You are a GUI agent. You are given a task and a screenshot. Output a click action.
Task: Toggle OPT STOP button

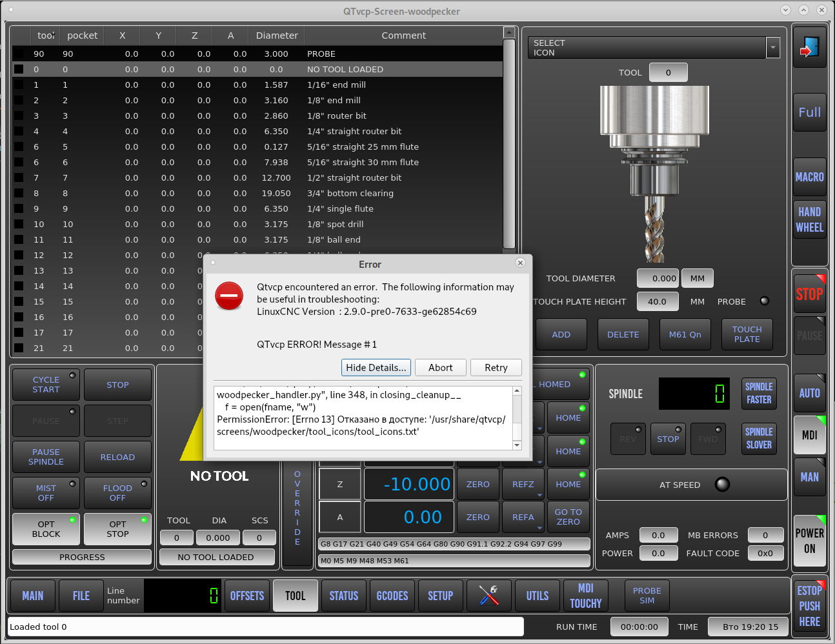coord(117,529)
